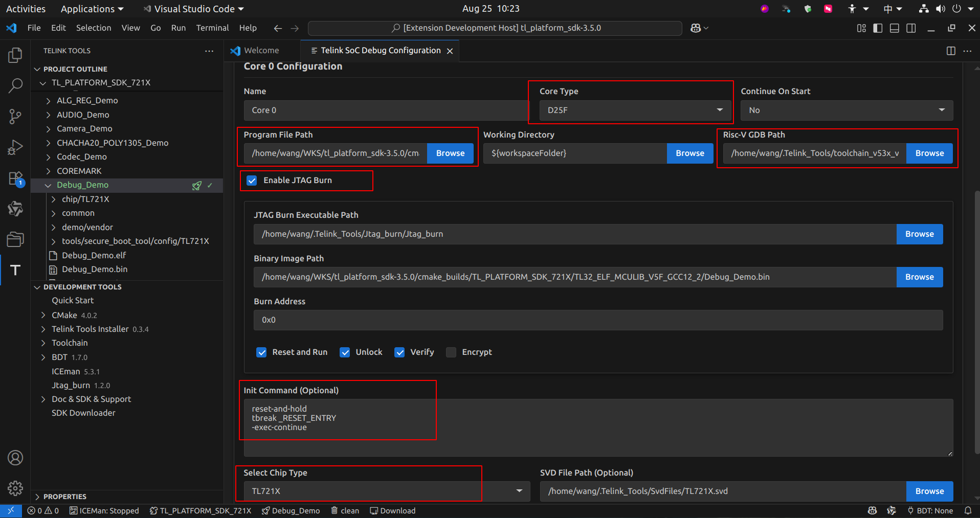
Task: Open the Search view
Action: (15, 86)
